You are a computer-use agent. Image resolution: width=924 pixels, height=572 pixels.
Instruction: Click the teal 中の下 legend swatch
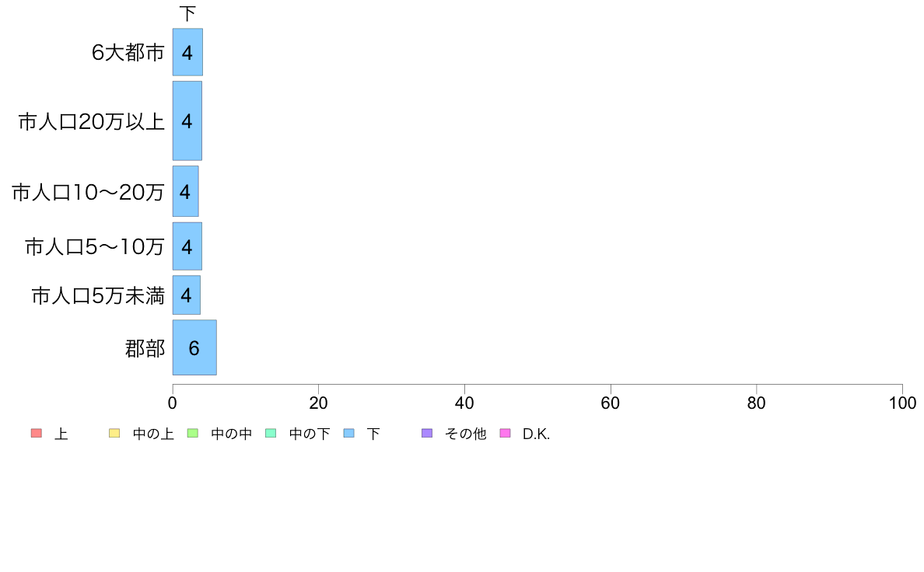pos(271,433)
